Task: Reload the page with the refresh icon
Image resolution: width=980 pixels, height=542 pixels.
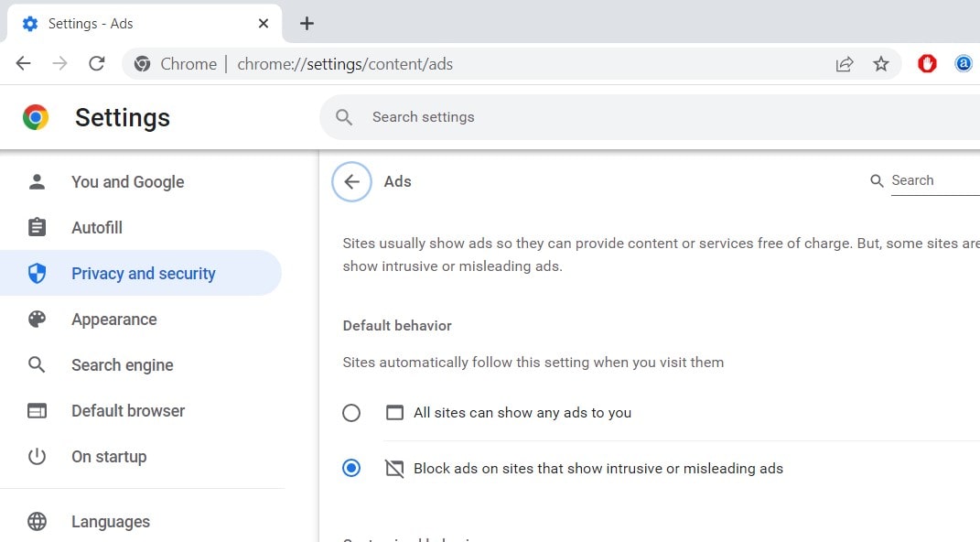Action: point(96,64)
